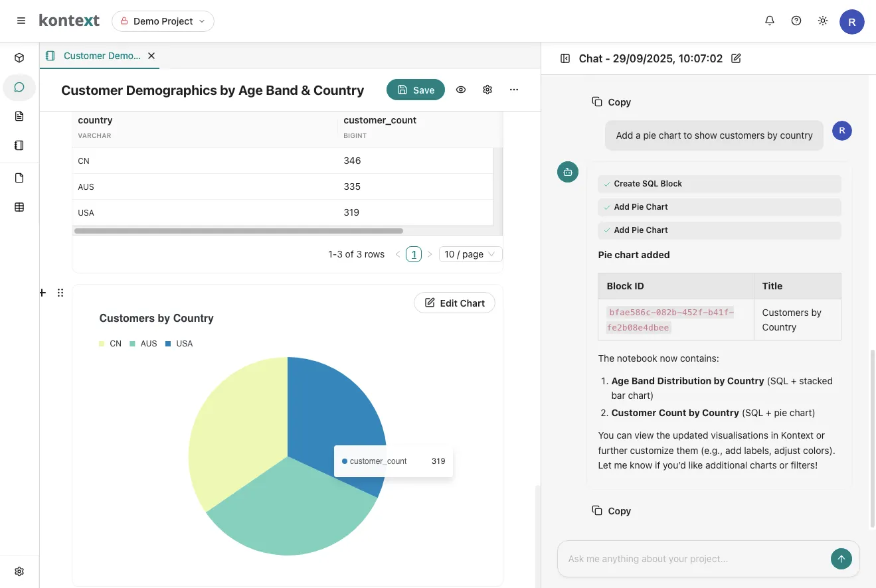This screenshot has width=876, height=588.
Task: Open the Demo Project dropdown
Action: pos(163,21)
